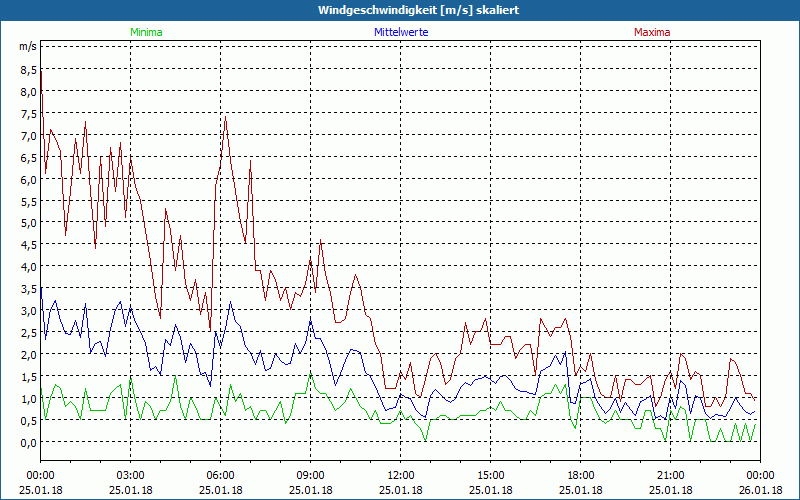The height and width of the screenshot is (500, 800).
Task: Click the Minima legend label
Action: point(146,32)
